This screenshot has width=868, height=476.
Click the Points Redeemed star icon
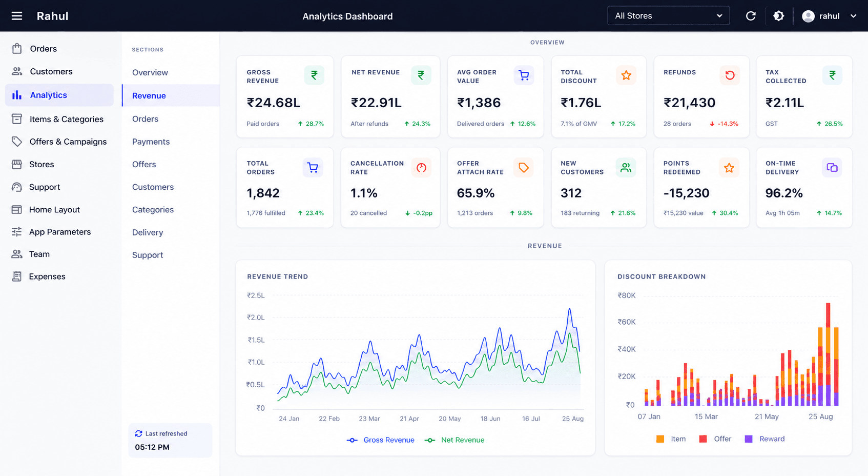click(729, 168)
